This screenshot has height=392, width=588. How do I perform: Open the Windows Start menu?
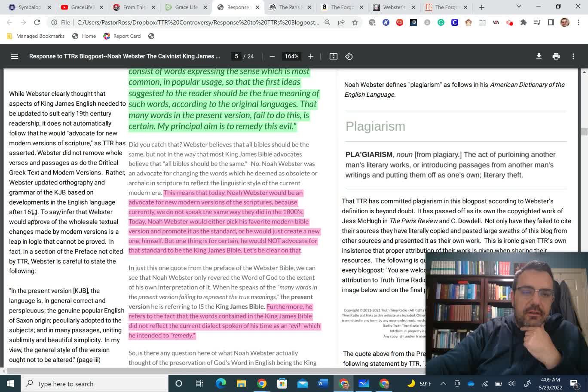point(10,383)
